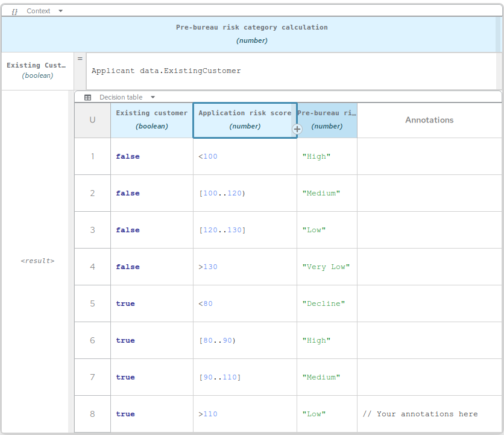Select rule row number 6
Screen dimensions: 504x435
point(93,340)
